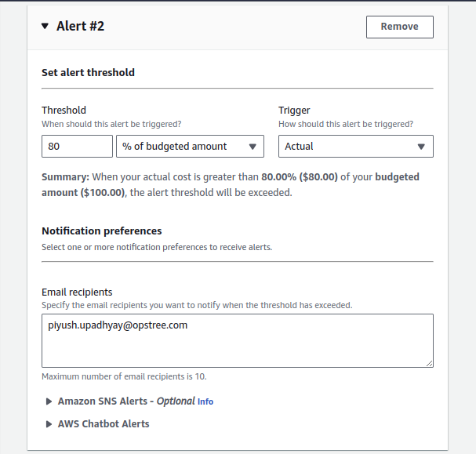The width and height of the screenshot is (476, 454).
Task: Click the Summary sentence about actual cost
Action: (230, 184)
